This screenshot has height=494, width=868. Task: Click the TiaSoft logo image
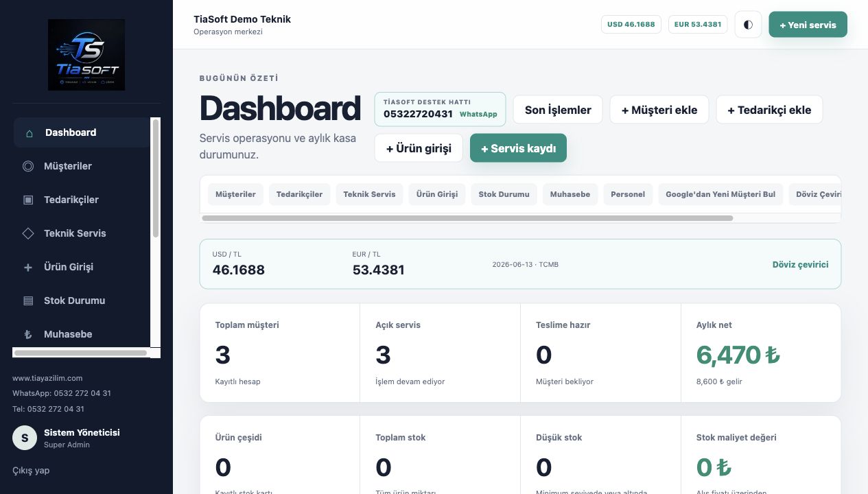coord(86,55)
